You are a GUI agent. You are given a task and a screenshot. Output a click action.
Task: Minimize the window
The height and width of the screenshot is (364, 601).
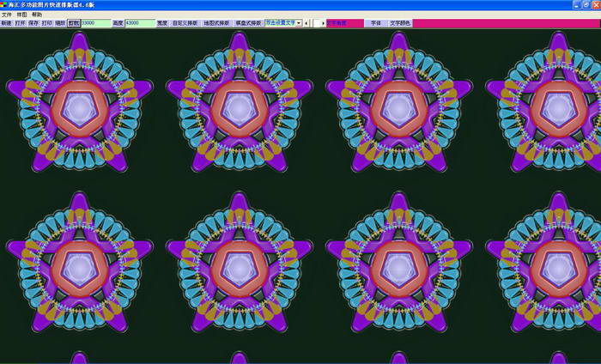[x=577, y=5]
